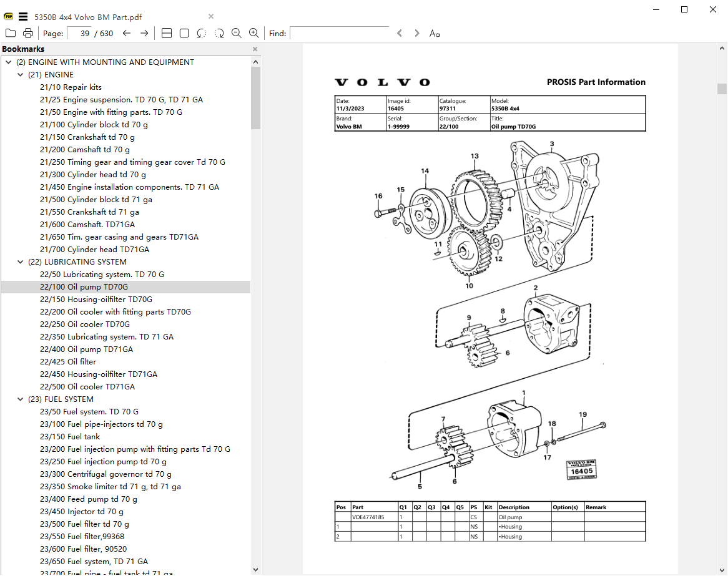Open bookmark 21/150 Crankshaft td 70 g

point(87,137)
